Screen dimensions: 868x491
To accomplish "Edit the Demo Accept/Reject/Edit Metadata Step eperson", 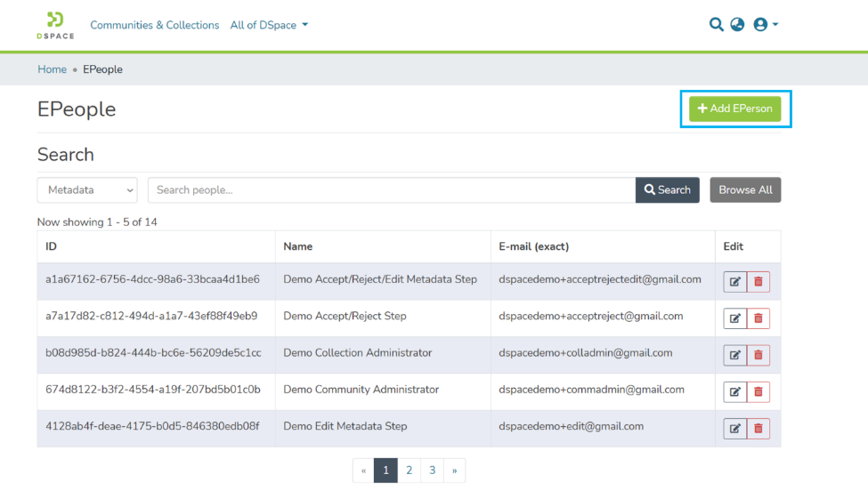I will click(734, 281).
